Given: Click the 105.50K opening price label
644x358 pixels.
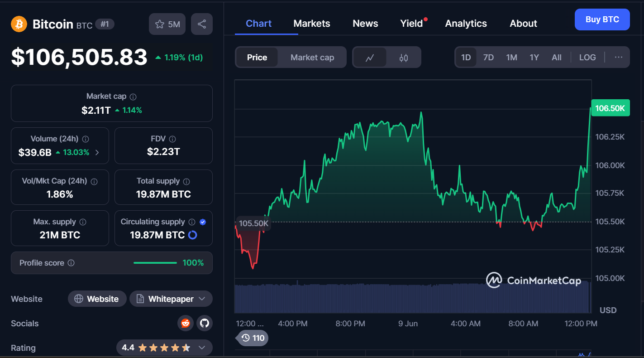Looking at the screenshot, I should point(253,223).
